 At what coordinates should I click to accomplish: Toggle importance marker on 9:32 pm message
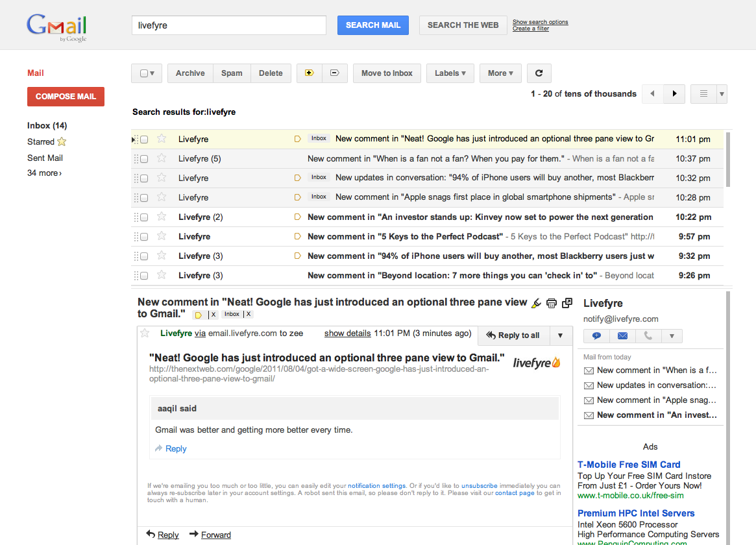pyautogui.click(x=297, y=256)
